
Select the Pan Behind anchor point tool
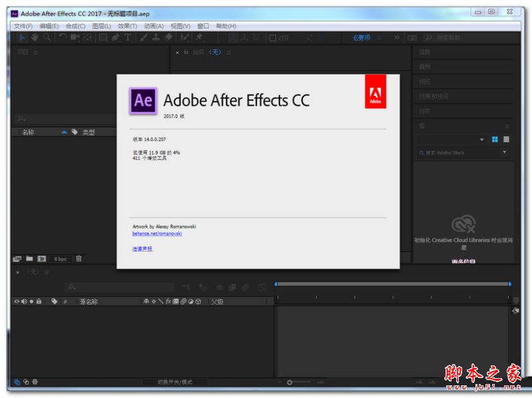tap(88, 38)
